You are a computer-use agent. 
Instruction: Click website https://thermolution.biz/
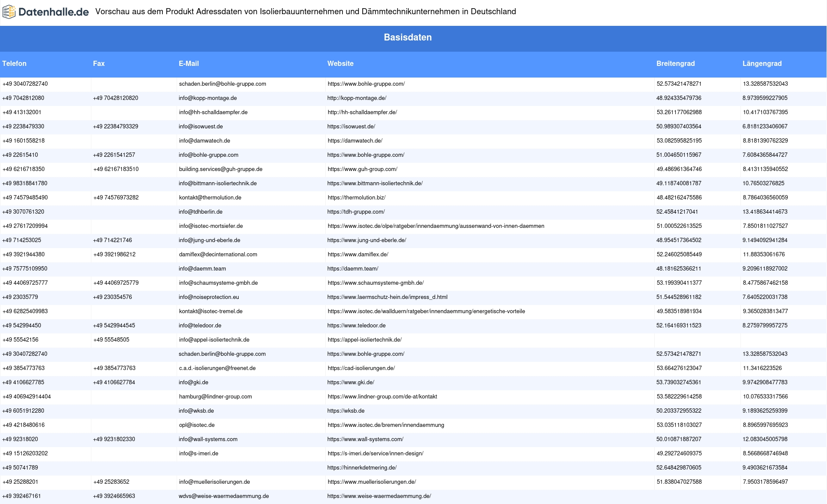[x=357, y=198]
